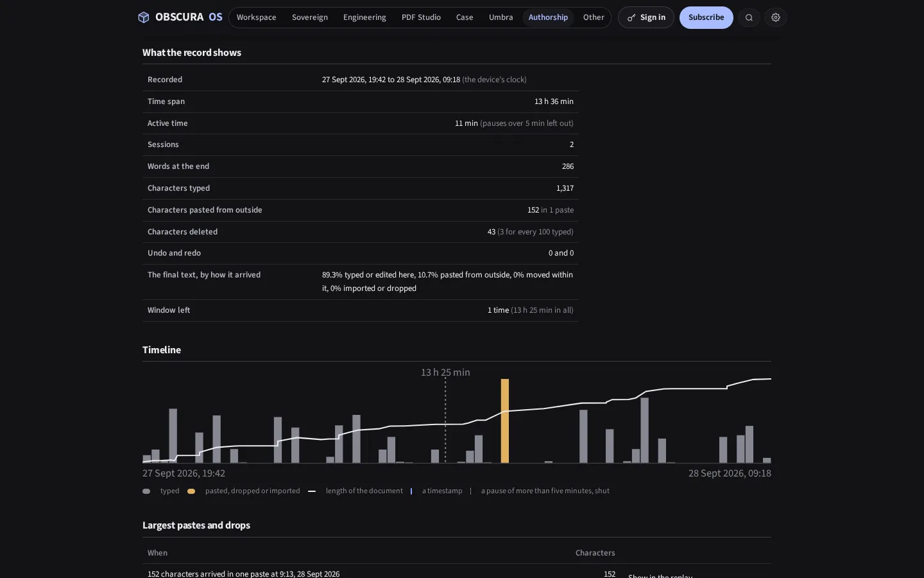
Task: Click the Sign in button
Action: (646, 17)
